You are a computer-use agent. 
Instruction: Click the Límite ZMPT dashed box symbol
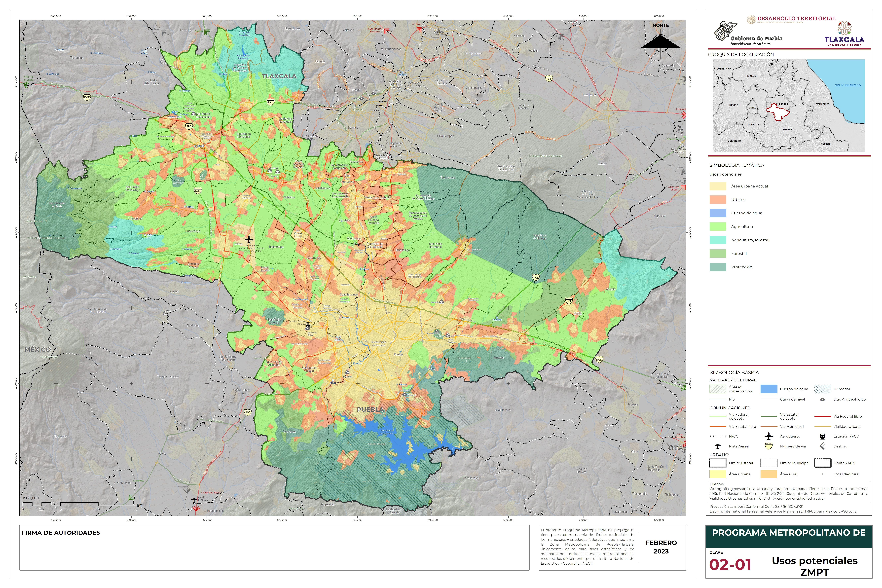pyautogui.click(x=823, y=463)
